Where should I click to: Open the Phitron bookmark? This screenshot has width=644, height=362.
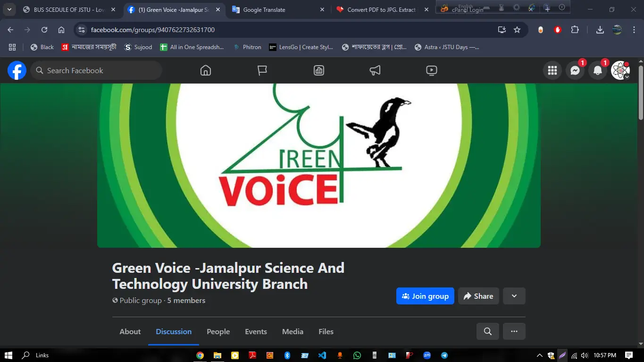[247, 47]
